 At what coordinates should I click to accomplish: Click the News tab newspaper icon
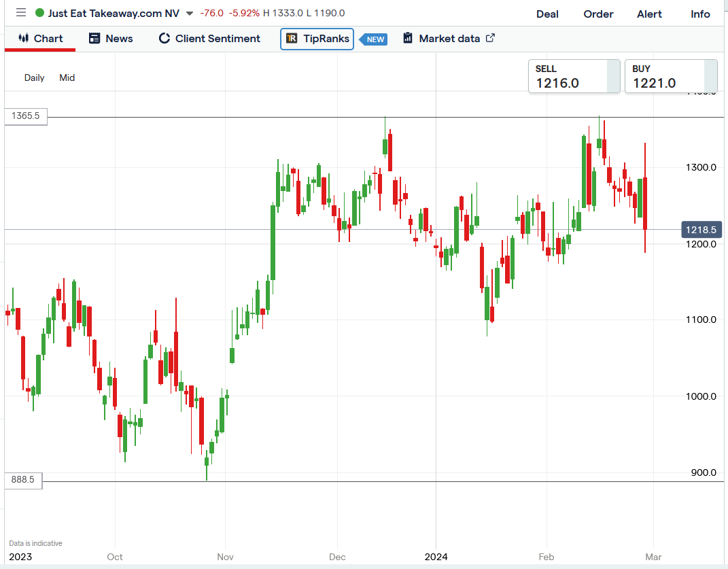coord(94,38)
